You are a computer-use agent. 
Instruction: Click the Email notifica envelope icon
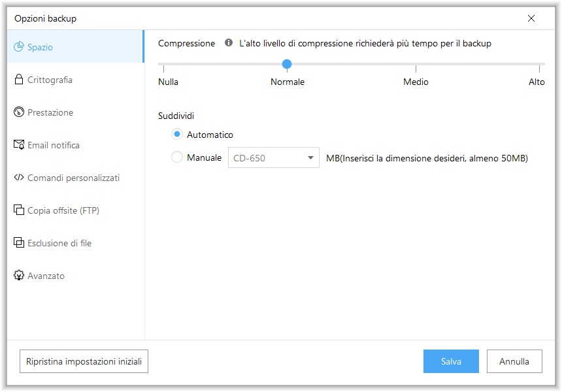[19, 145]
